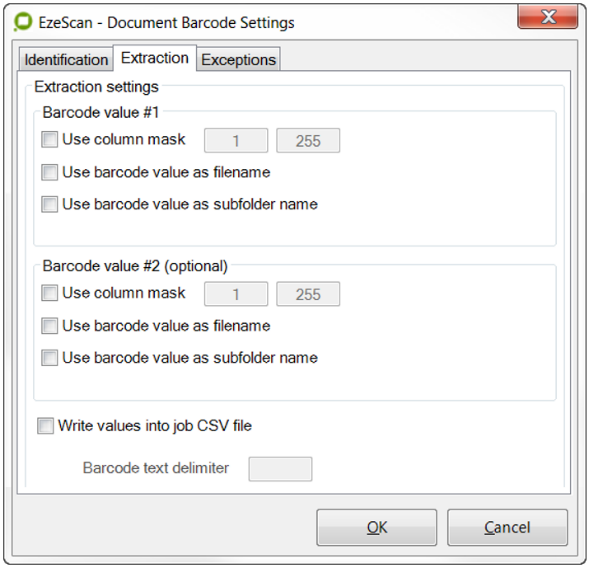Tick Use barcode value as subfolder name for Barcode #2
The width and height of the screenshot is (589, 568).
50,358
